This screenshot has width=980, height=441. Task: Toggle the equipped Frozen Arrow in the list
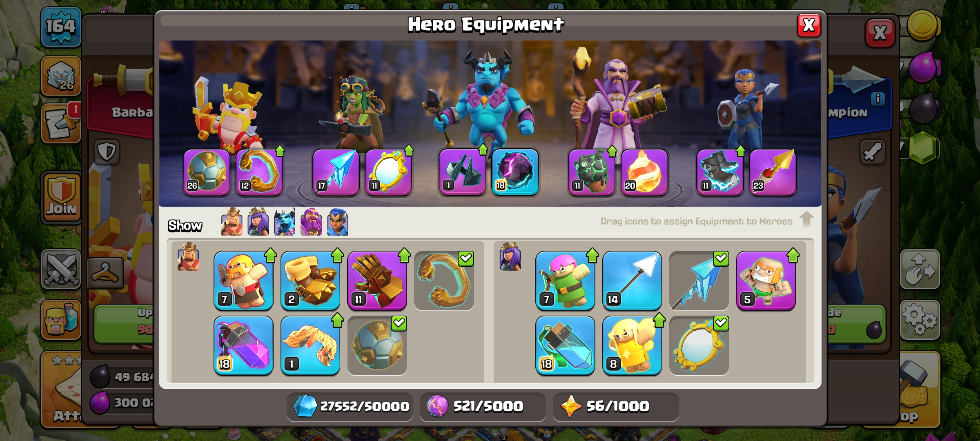click(x=699, y=281)
